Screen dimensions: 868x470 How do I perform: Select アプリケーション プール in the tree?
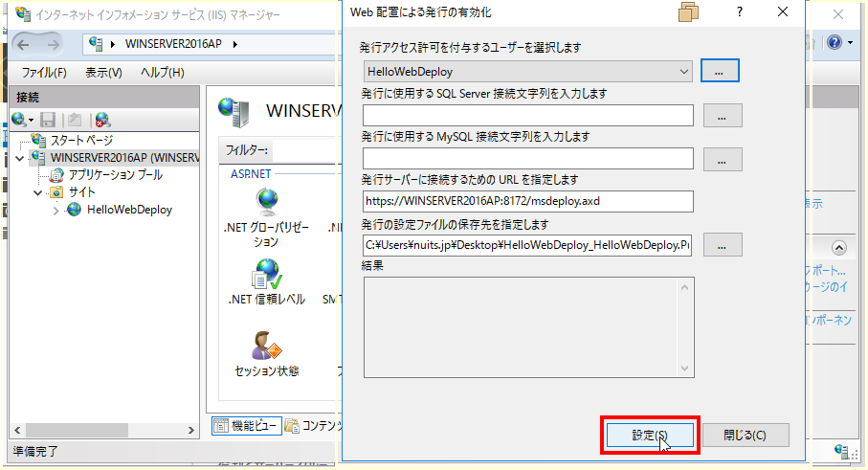115,175
